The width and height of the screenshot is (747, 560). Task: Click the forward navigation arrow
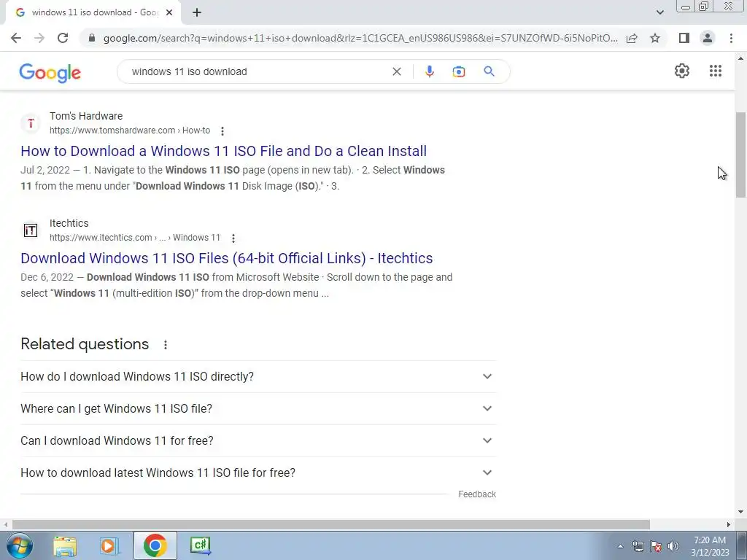tap(39, 38)
